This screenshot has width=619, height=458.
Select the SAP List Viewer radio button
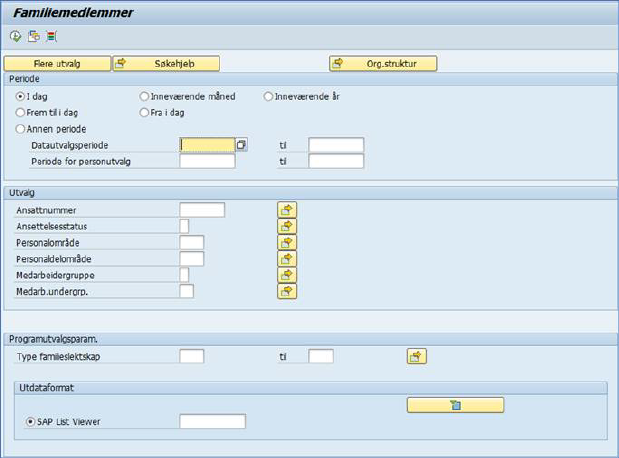pyautogui.click(x=30, y=422)
